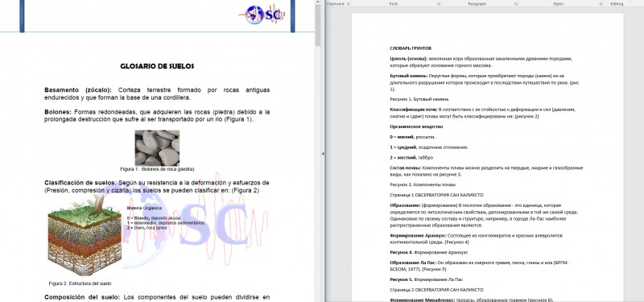
Task: Click the line 'Страница 2 ОБСЕРВАТОРИЯ САН КАЛИКСТО'
Action: click(436, 290)
